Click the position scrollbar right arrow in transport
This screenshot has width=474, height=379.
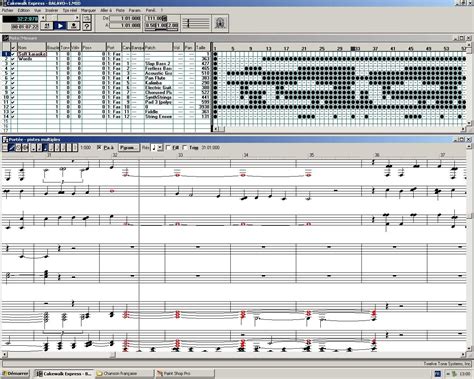tap(77, 18)
